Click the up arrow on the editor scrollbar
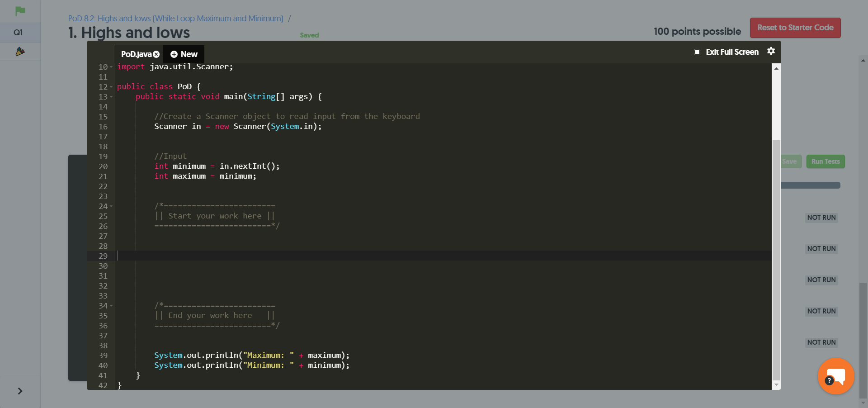 click(x=776, y=68)
